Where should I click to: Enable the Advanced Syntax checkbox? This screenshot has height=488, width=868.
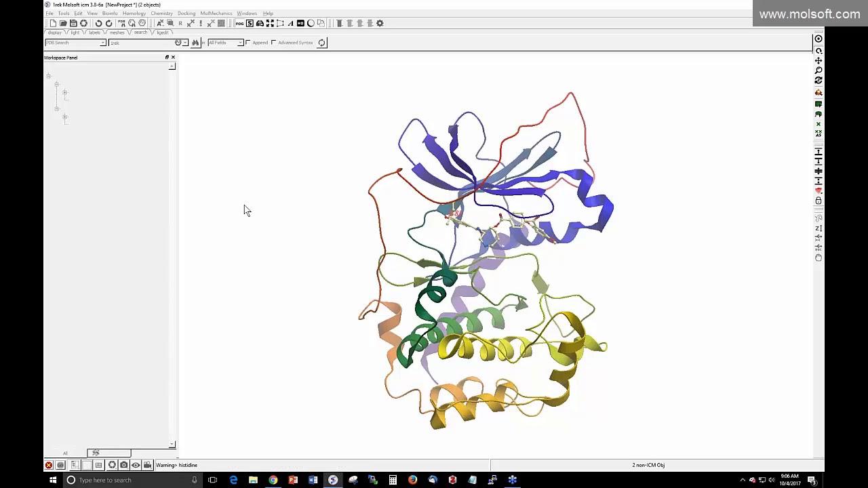click(274, 43)
